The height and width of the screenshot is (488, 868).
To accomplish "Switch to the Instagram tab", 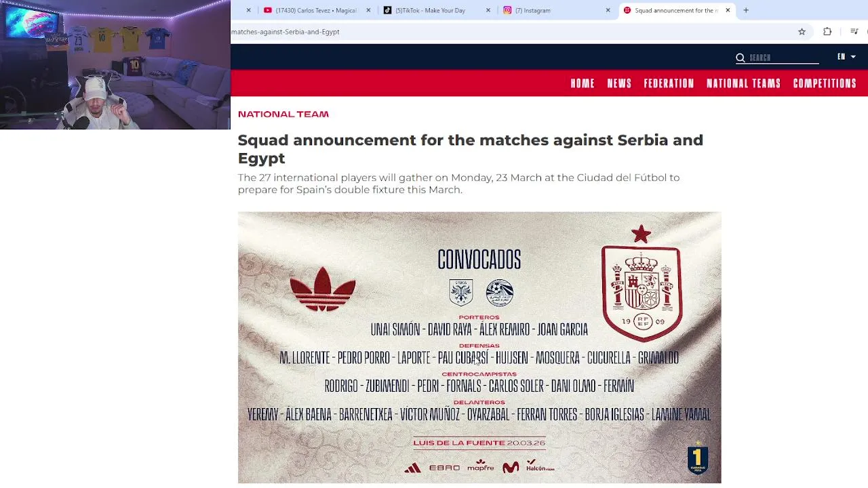I will click(x=555, y=10).
